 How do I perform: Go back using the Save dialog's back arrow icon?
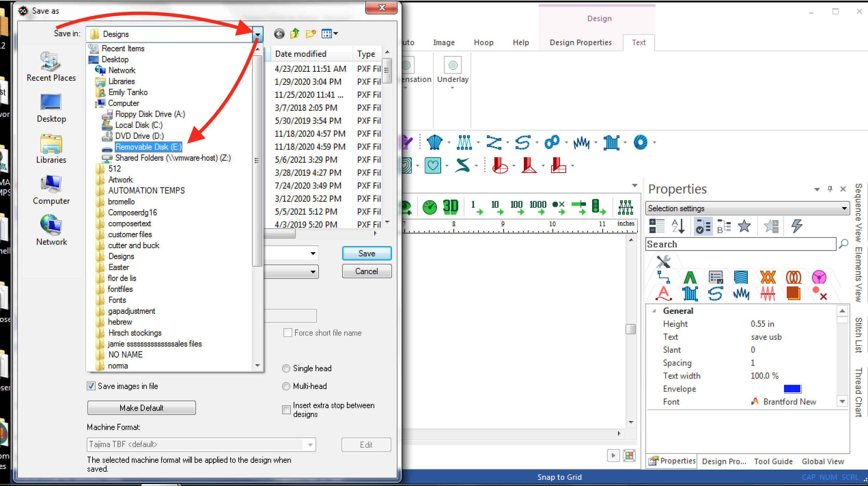pos(279,33)
